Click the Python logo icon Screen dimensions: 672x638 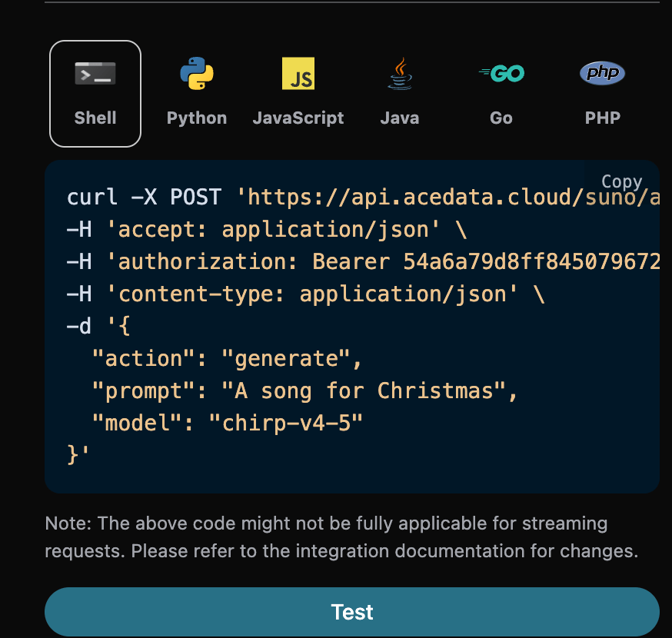[x=197, y=74]
